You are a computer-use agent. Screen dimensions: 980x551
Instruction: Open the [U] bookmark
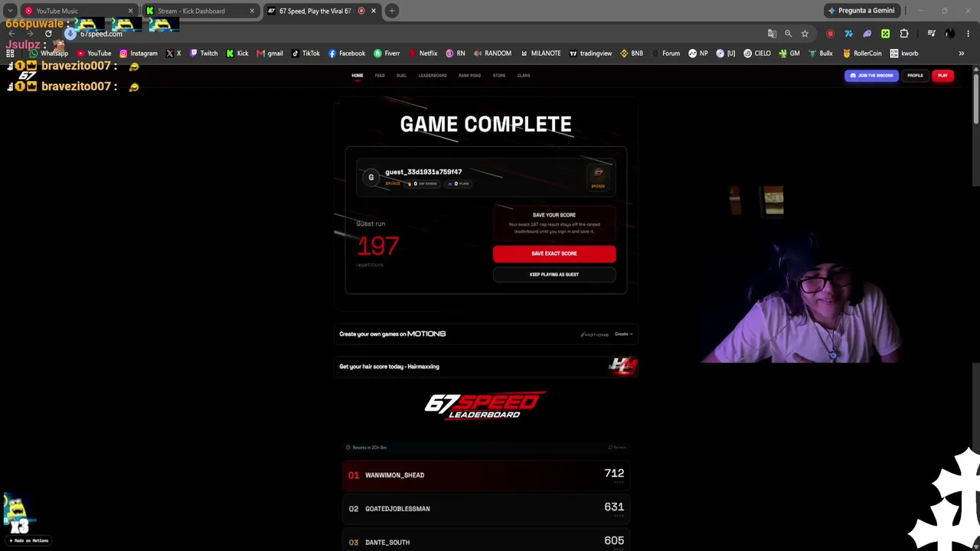pos(726,54)
